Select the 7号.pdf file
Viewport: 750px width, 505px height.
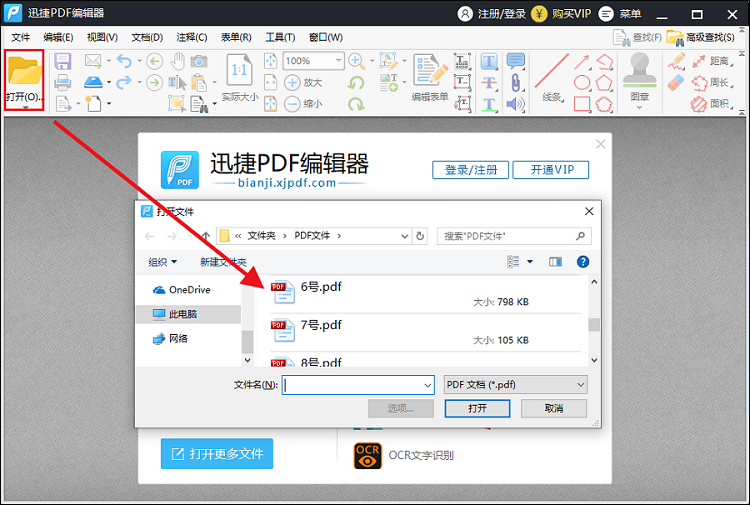(x=426, y=332)
